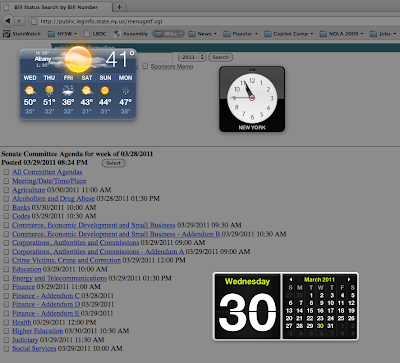Click the browser forward arrow button
The width and height of the screenshot is (400, 363).
19,21
